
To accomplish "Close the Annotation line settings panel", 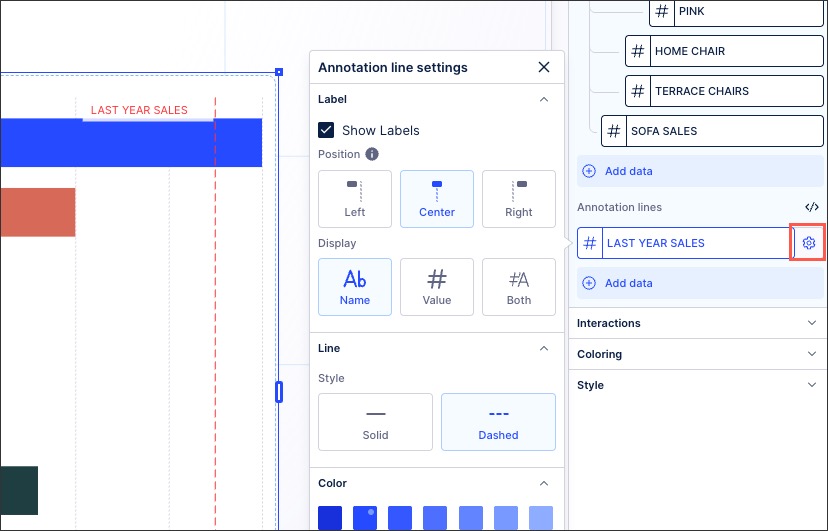I will [x=544, y=67].
